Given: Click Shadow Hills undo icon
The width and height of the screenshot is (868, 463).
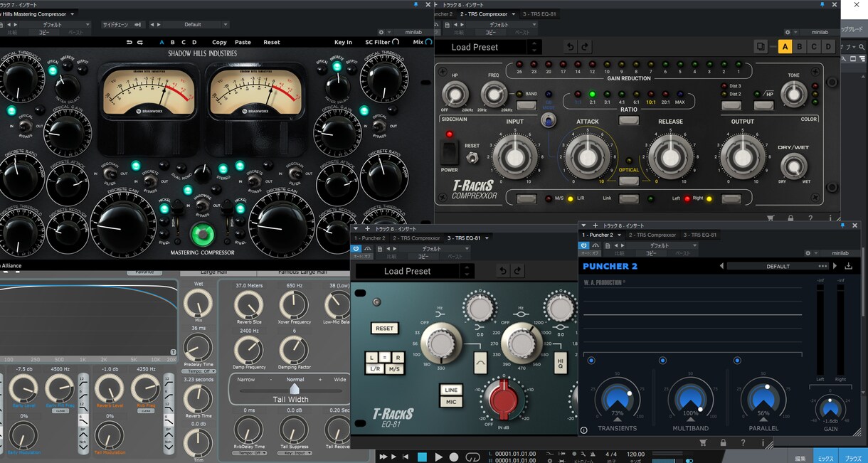Looking at the screenshot, I should 129,43.
